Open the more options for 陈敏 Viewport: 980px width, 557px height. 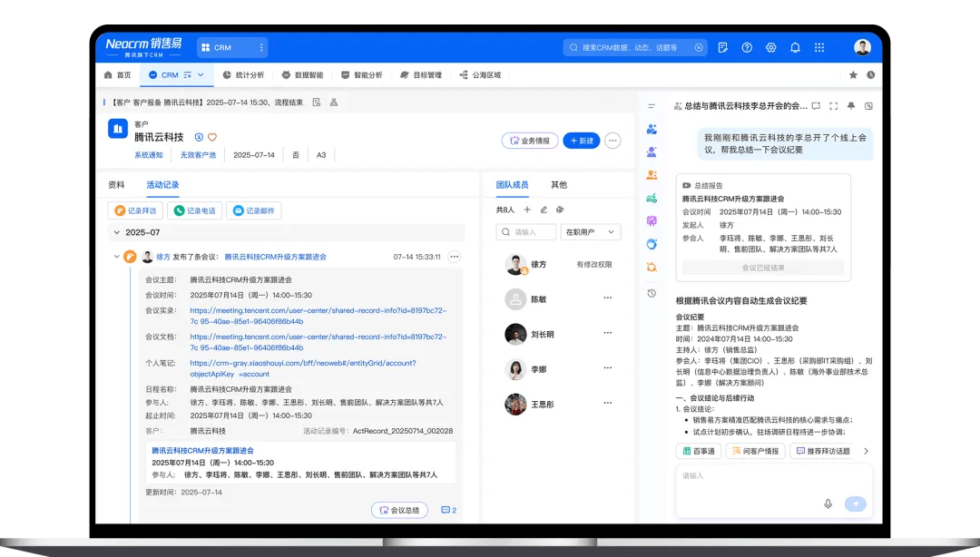(607, 298)
